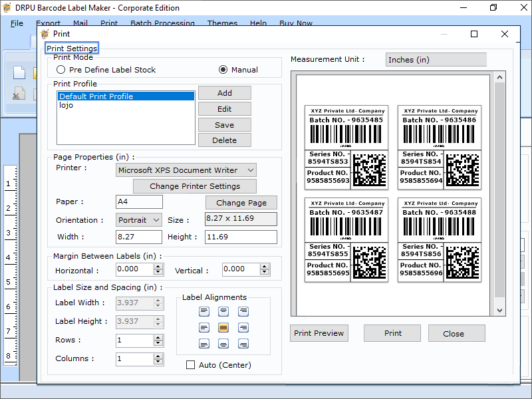The height and width of the screenshot is (399, 532).
Task: Select top-center label alignment icon
Action: [x=223, y=311]
